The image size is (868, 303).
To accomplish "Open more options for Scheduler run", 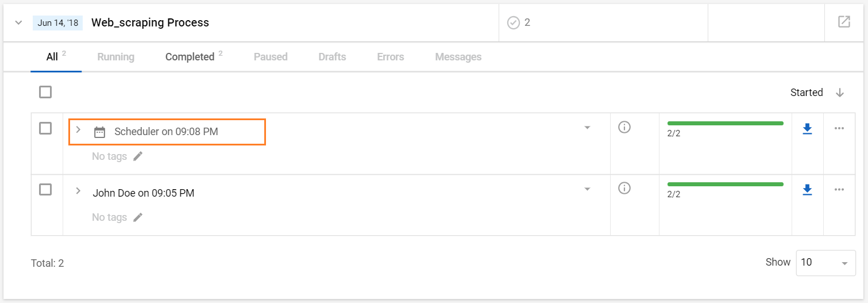I will click(839, 128).
